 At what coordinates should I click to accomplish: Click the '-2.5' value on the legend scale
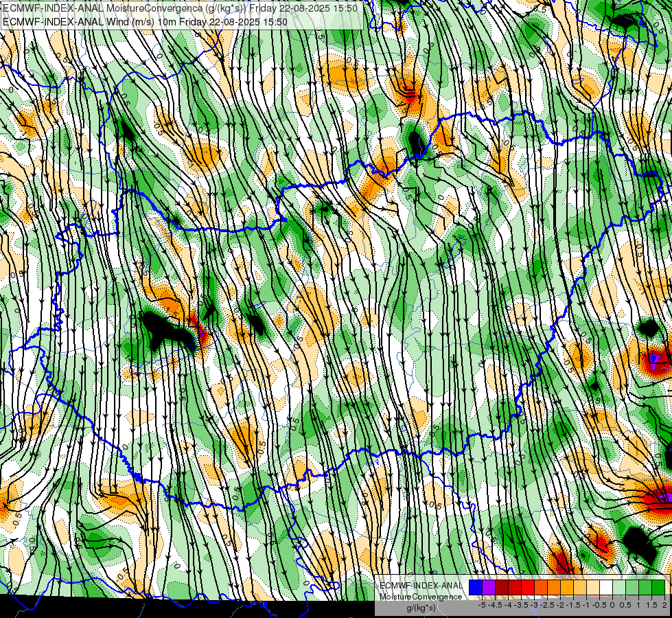click(548, 605)
